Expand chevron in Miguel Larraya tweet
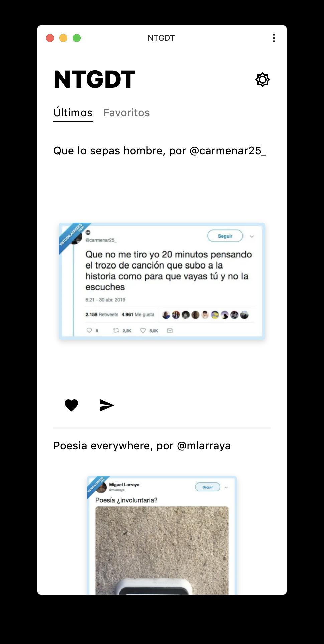This screenshot has height=644, width=324. 226,487
